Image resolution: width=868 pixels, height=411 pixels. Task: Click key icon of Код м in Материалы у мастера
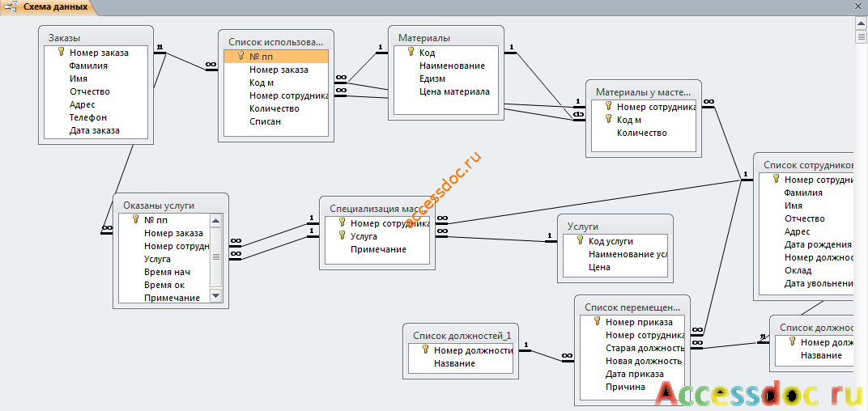pyautogui.click(x=608, y=120)
